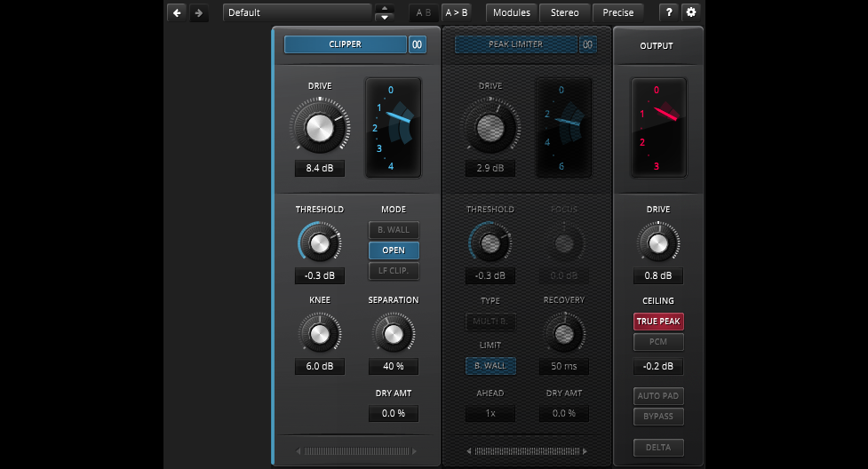868x469 pixels.
Task: Open the Default preset dropdown
Action: 297,13
